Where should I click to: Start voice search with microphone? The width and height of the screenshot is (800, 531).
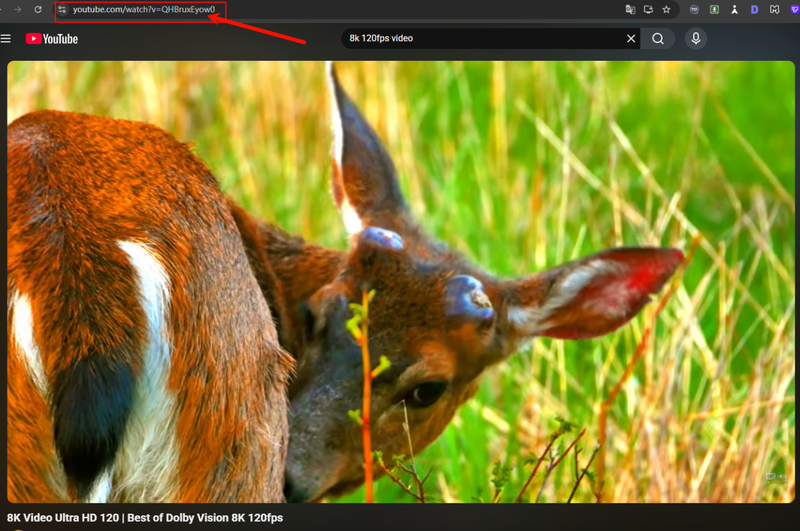[696, 39]
